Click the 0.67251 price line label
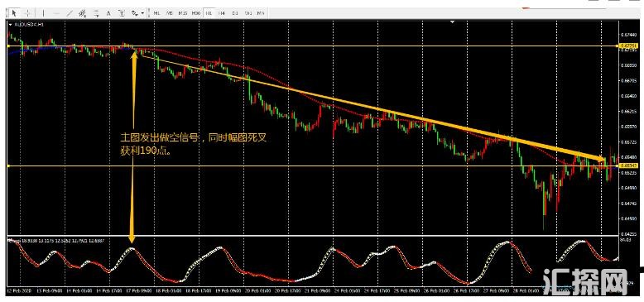 [x=628, y=46]
